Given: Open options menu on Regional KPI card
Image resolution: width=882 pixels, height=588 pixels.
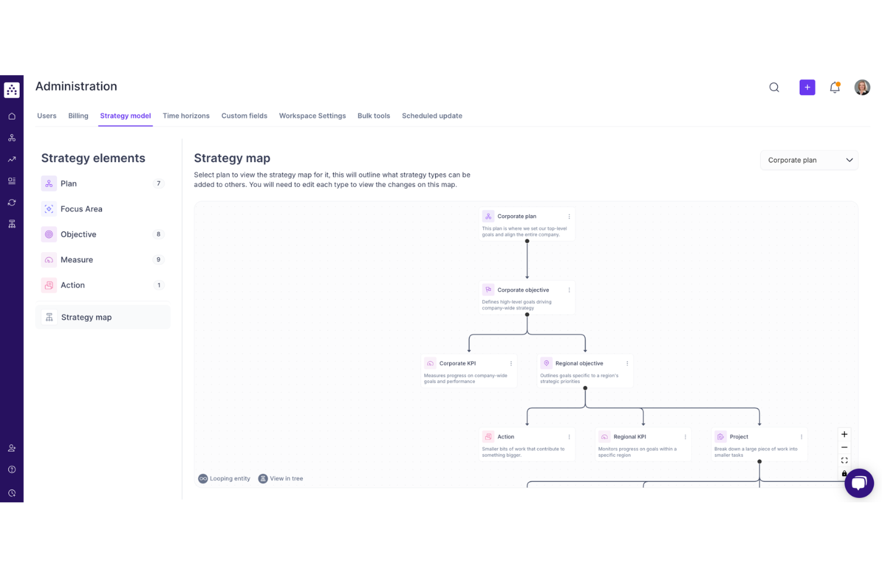Looking at the screenshot, I should [684, 436].
